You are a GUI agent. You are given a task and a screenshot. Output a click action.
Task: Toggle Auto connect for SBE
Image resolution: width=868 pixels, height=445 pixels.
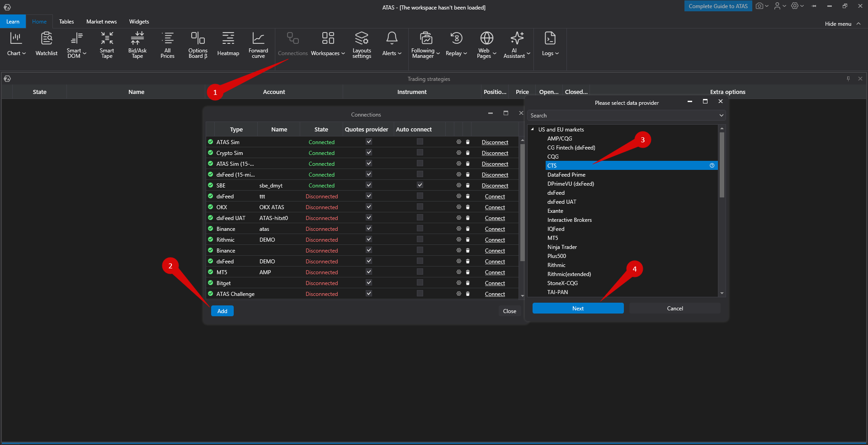point(420,185)
